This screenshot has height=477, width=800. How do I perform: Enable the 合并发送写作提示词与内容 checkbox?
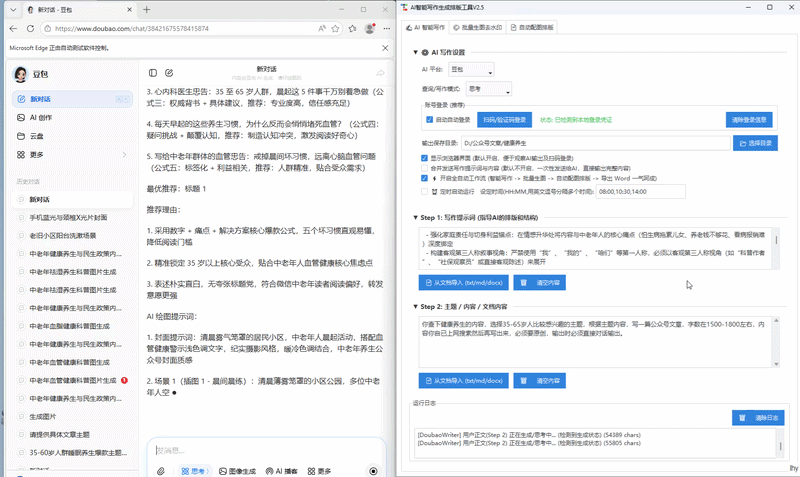click(x=424, y=168)
